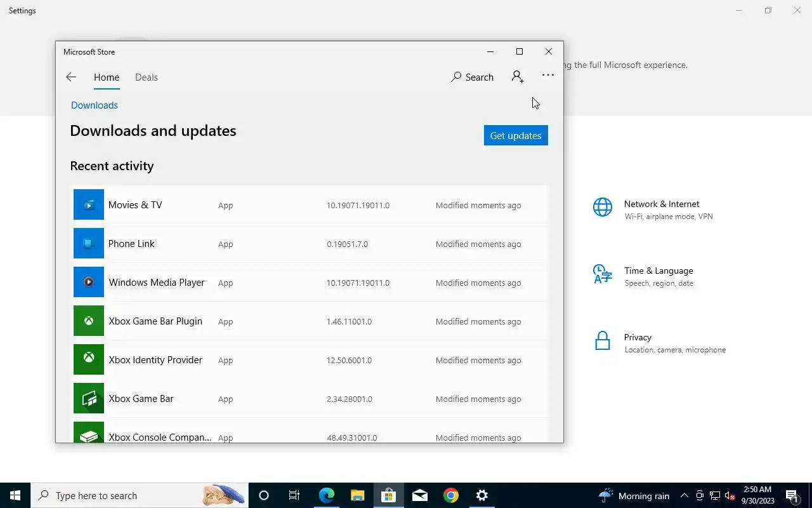
Task: Open Task View on the taskbar
Action: point(294,495)
